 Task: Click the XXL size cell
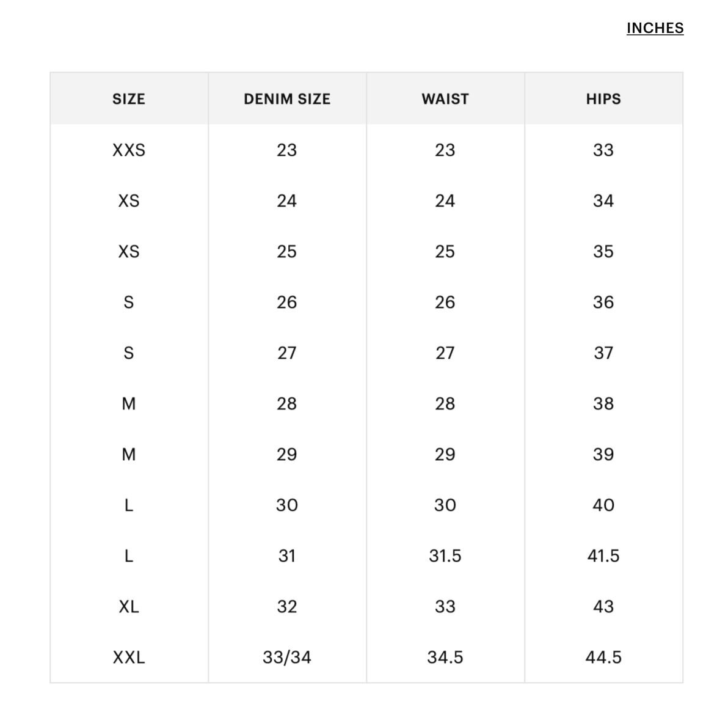129,657
